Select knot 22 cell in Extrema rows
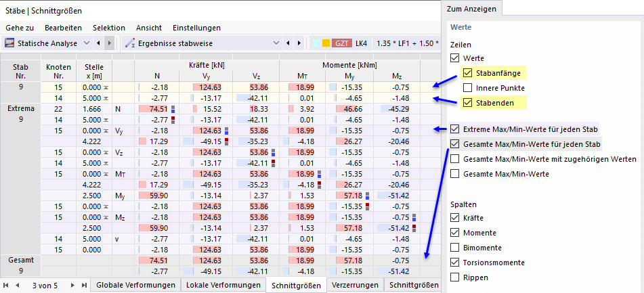The image size is (644, 293). (59, 109)
